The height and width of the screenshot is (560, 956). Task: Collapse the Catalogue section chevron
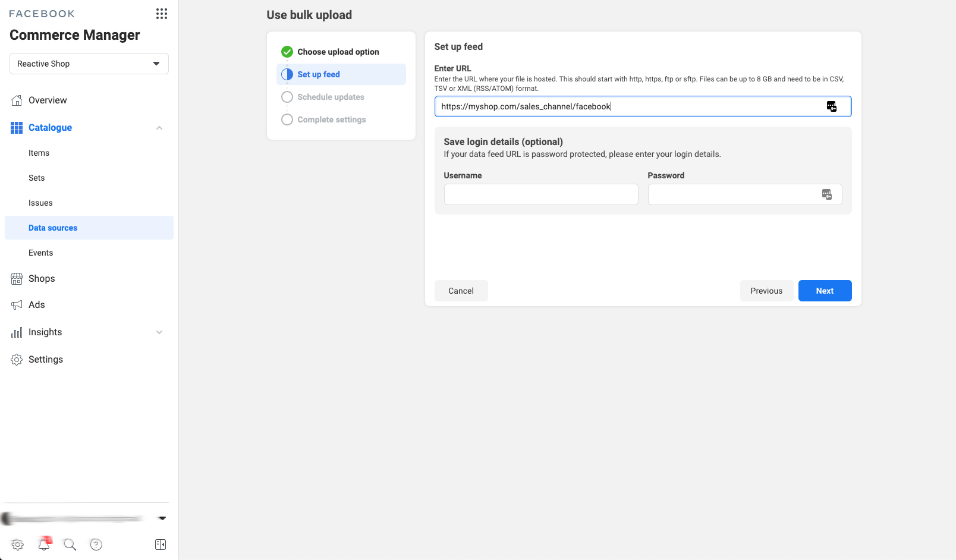point(159,128)
